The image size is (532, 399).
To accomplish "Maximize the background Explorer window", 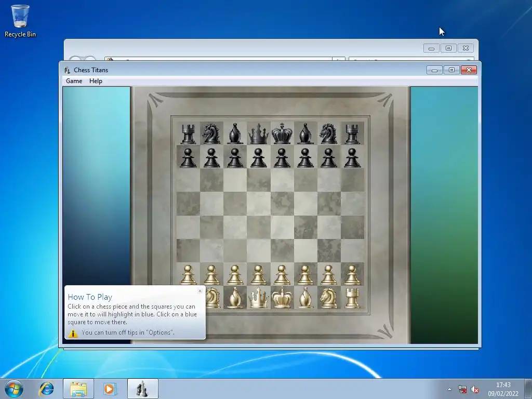I will pyautogui.click(x=448, y=48).
